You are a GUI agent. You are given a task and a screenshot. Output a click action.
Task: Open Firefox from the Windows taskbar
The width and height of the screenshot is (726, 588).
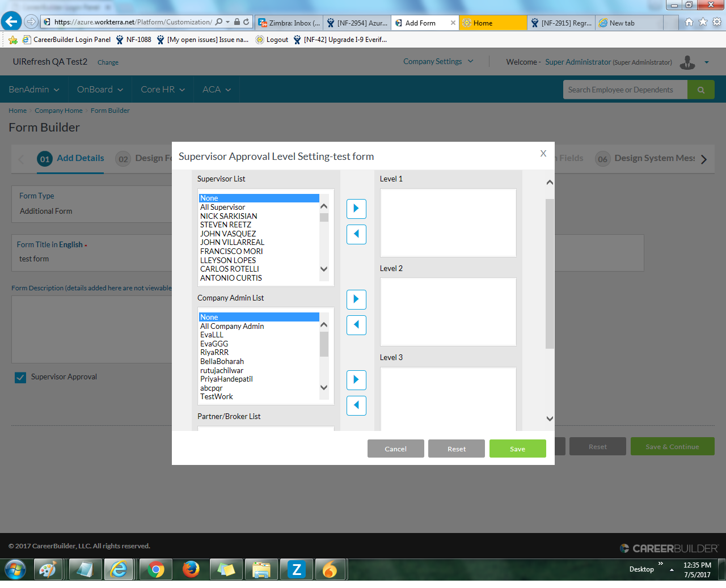[x=191, y=569]
